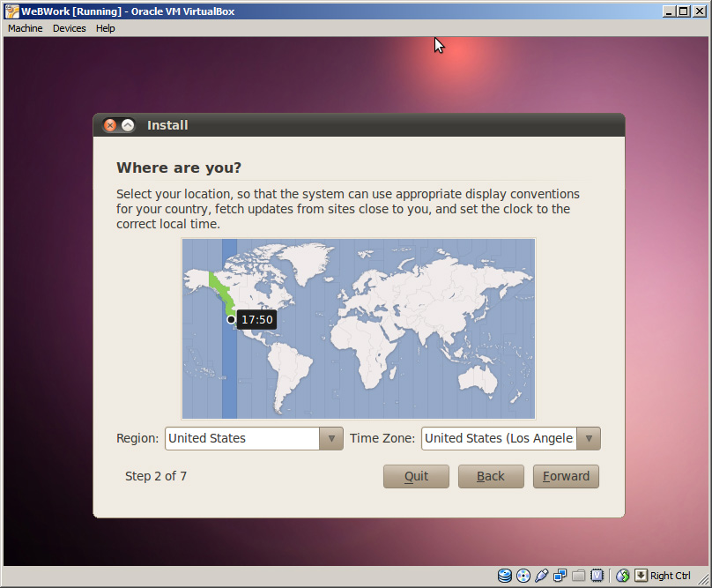Click Forward to continue installation
712x588 pixels.
pyautogui.click(x=566, y=476)
